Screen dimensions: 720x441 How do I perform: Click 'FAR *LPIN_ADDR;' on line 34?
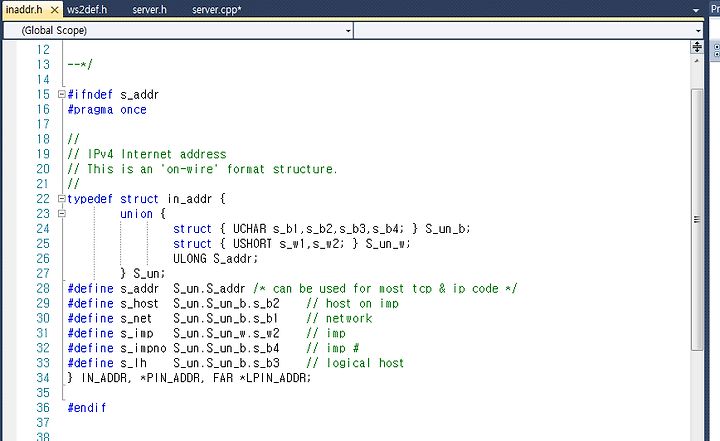[x=262, y=378]
